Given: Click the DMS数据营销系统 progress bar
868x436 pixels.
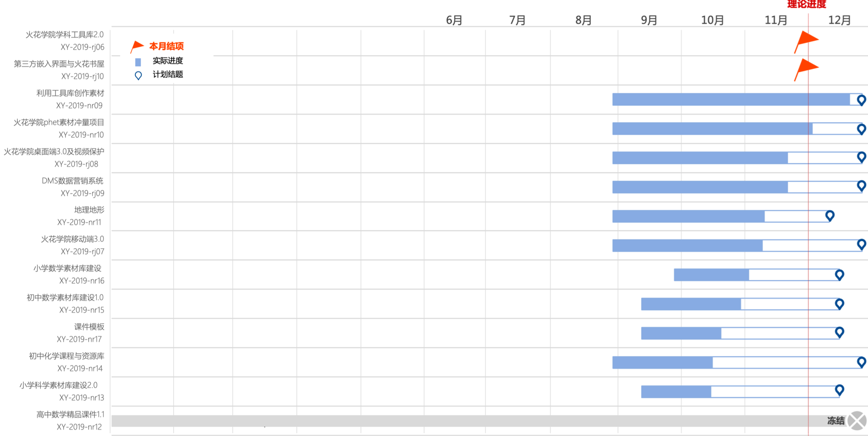Looking at the screenshot, I should click(700, 187).
